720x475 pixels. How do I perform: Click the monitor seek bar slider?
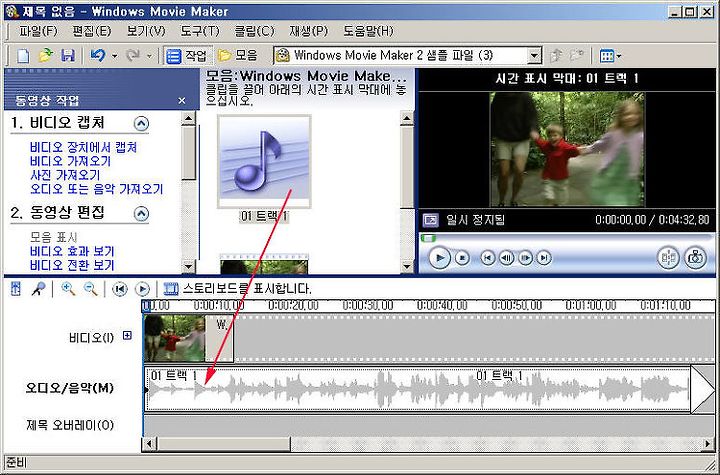pos(428,238)
